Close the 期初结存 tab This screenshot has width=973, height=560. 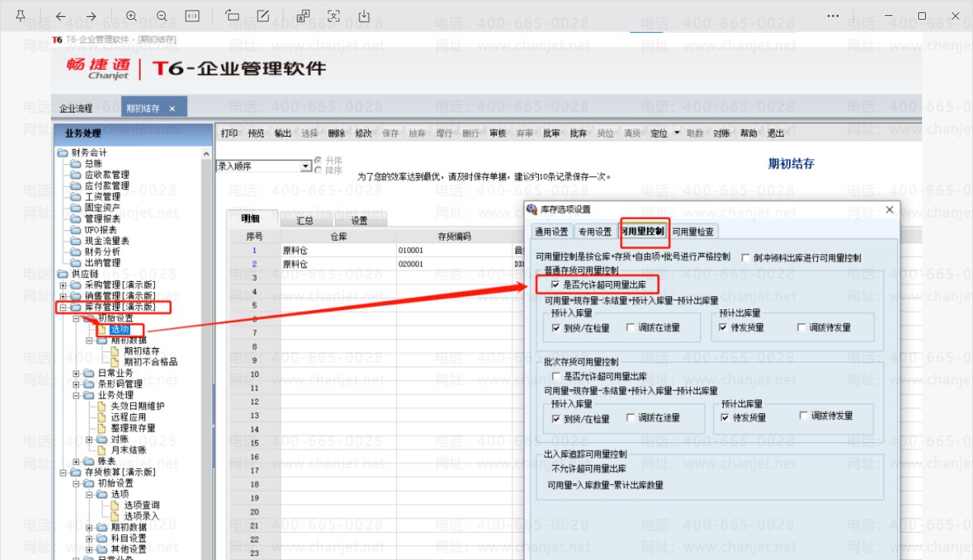click(172, 109)
